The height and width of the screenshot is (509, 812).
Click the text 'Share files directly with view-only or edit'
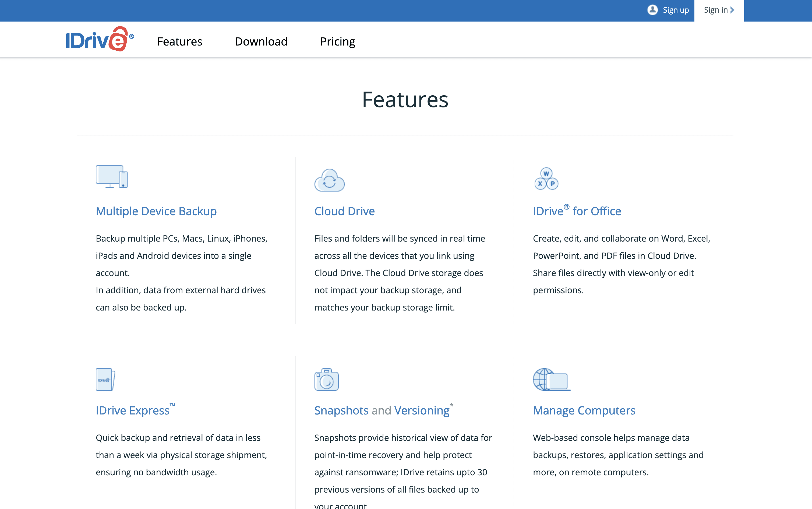point(613,273)
